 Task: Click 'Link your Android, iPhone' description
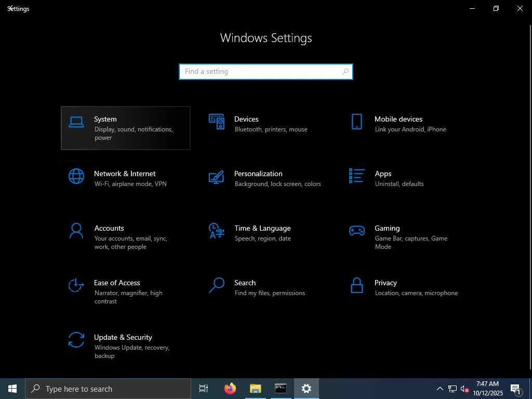click(410, 129)
